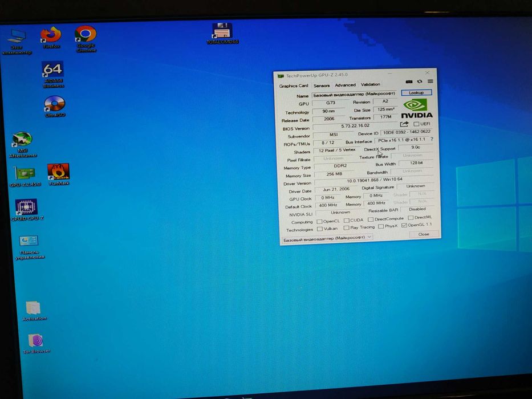Toggle the DirectCompute checkbox
Image resolution: width=532 pixels, height=399 pixels.
pos(371,219)
